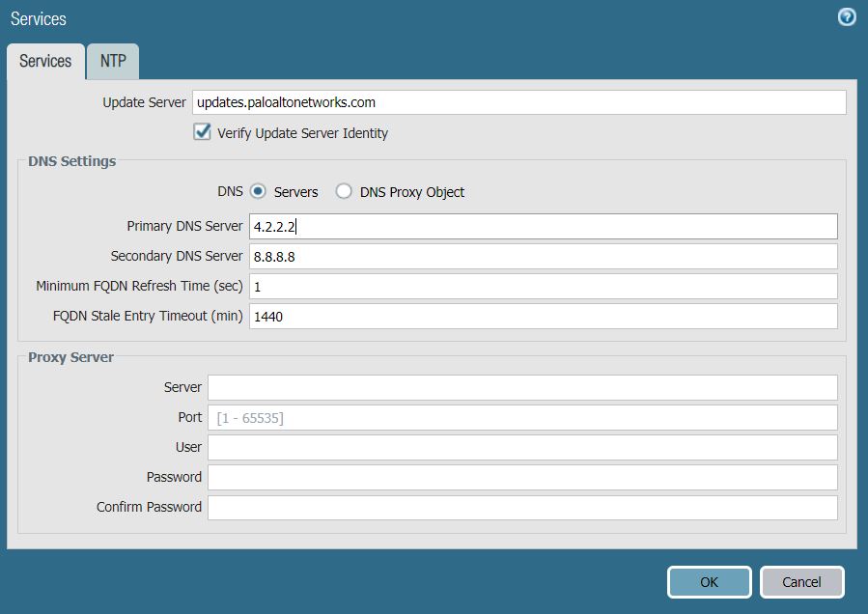Click the Cancel button
This screenshot has height=614, width=868.
[x=801, y=582]
